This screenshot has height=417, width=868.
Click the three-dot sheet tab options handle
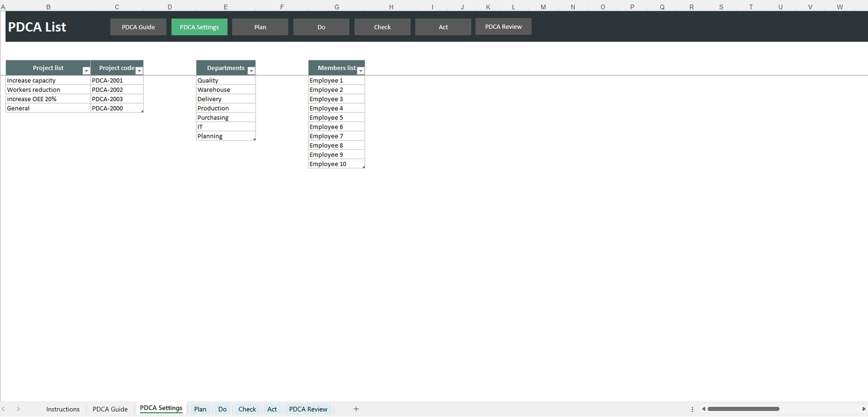pyautogui.click(x=692, y=409)
